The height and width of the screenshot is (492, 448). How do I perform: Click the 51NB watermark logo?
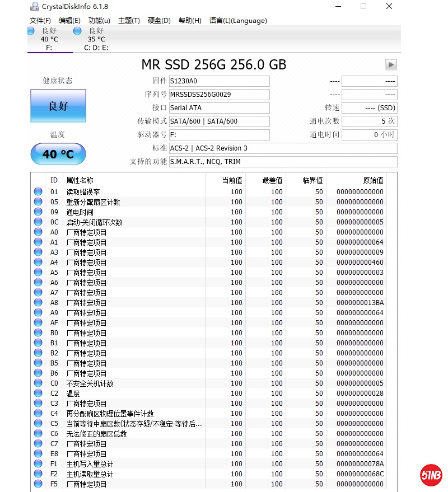pos(431,475)
